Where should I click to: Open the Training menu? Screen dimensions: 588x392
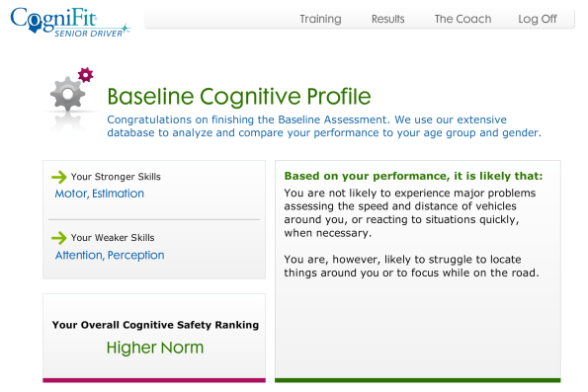pyautogui.click(x=320, y=19)
